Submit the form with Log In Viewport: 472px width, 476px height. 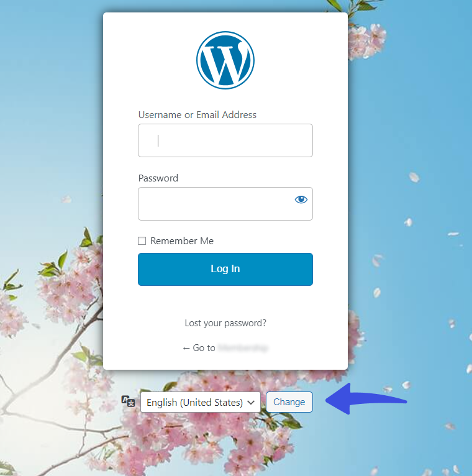tap(225, 269)
